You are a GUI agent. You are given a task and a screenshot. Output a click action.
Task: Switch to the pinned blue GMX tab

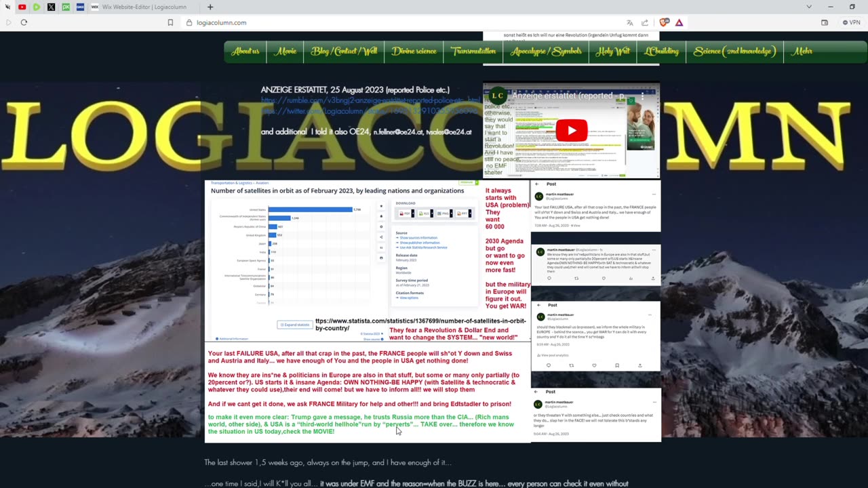pyautogui.click(x=80, y=7)
